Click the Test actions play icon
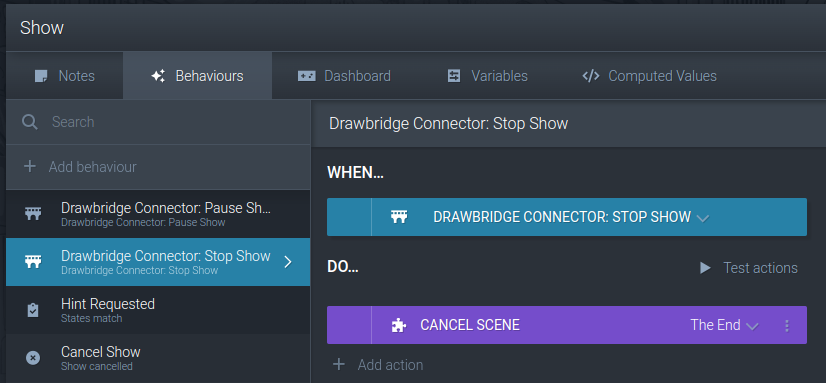826x383 pixels. click(705, 268)
